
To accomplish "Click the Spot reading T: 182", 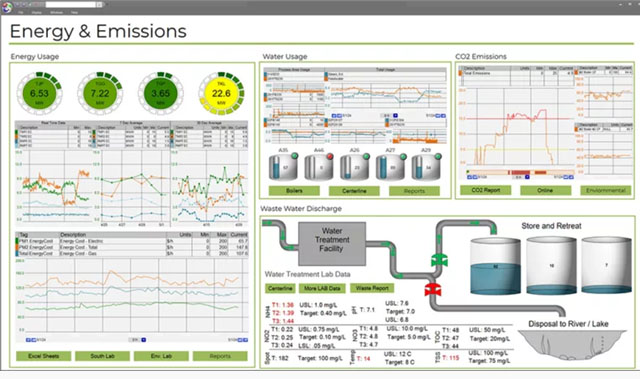I will click(279, 358).
